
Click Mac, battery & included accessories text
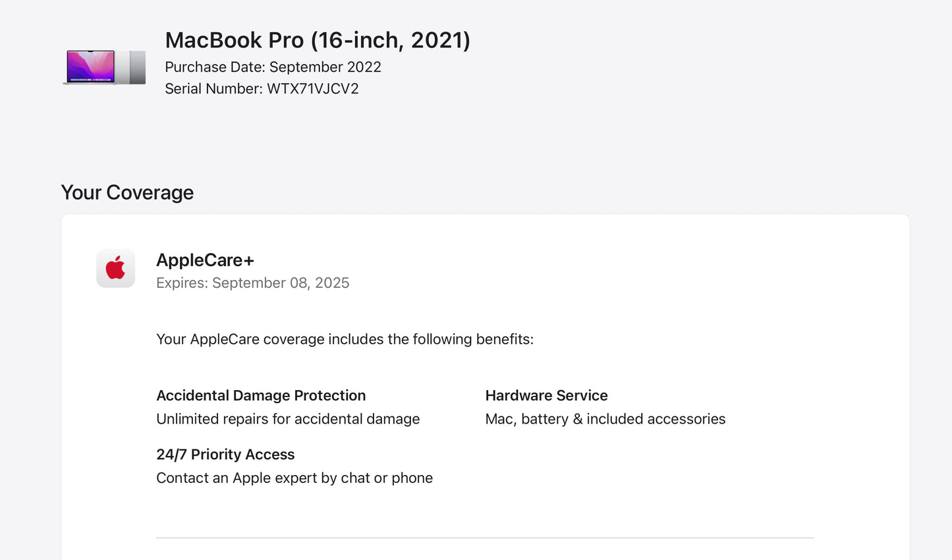coord(605,419)
